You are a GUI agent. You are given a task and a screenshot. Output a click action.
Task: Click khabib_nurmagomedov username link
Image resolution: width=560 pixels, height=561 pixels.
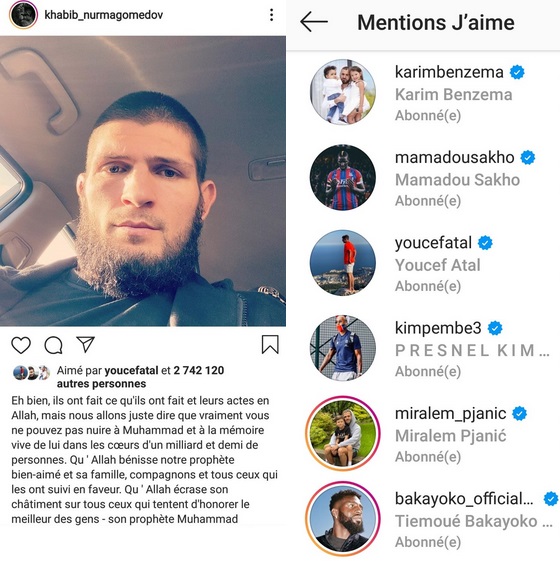(103, 15)
